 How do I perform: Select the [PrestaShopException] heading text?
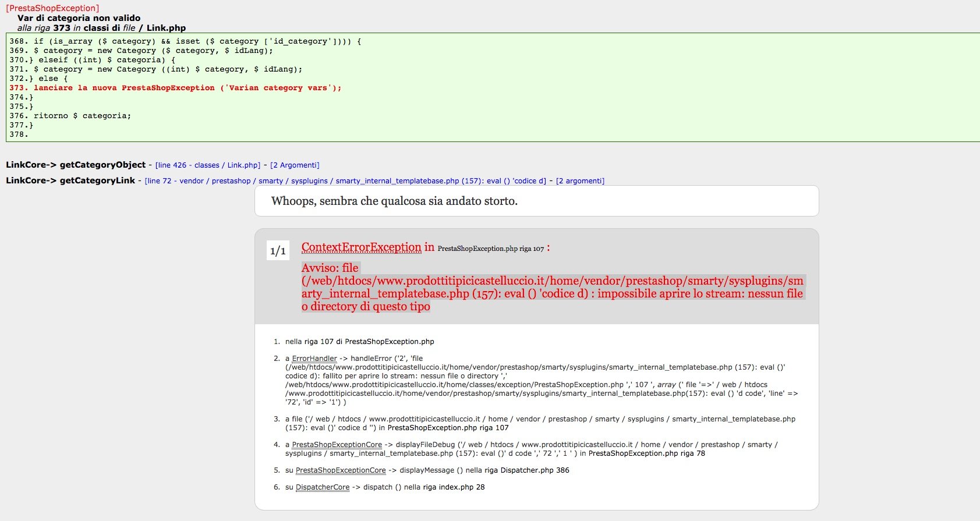(52, 8)
